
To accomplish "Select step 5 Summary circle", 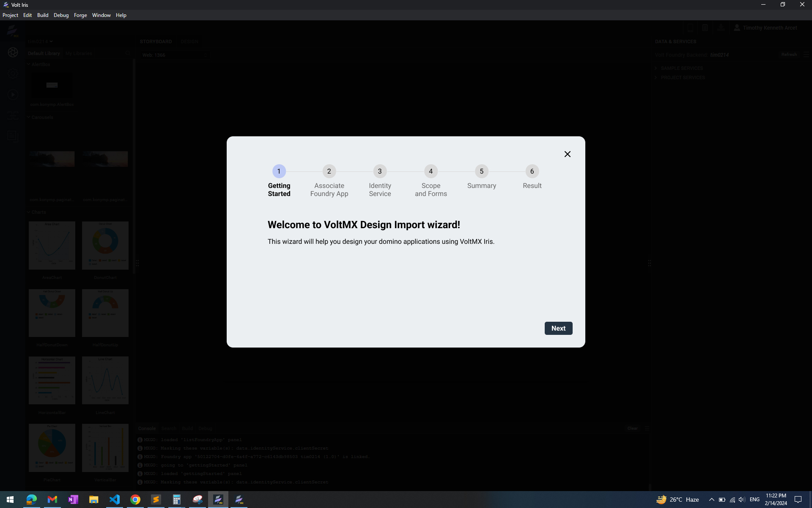I will 481,171.
